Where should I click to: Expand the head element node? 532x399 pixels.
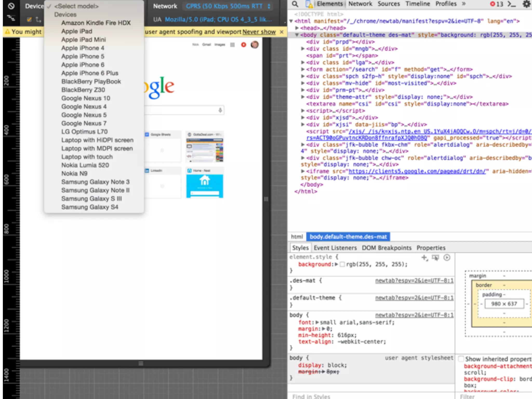[297, 28]
